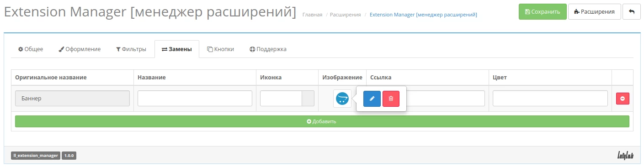Focus the Ссылка link input field
This screenshot has width=644, height=167.
[x=446, y=98]
